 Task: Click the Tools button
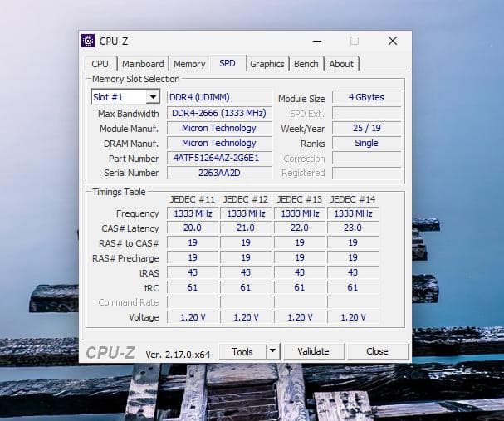pyautogui.click(x=242, y=351)
